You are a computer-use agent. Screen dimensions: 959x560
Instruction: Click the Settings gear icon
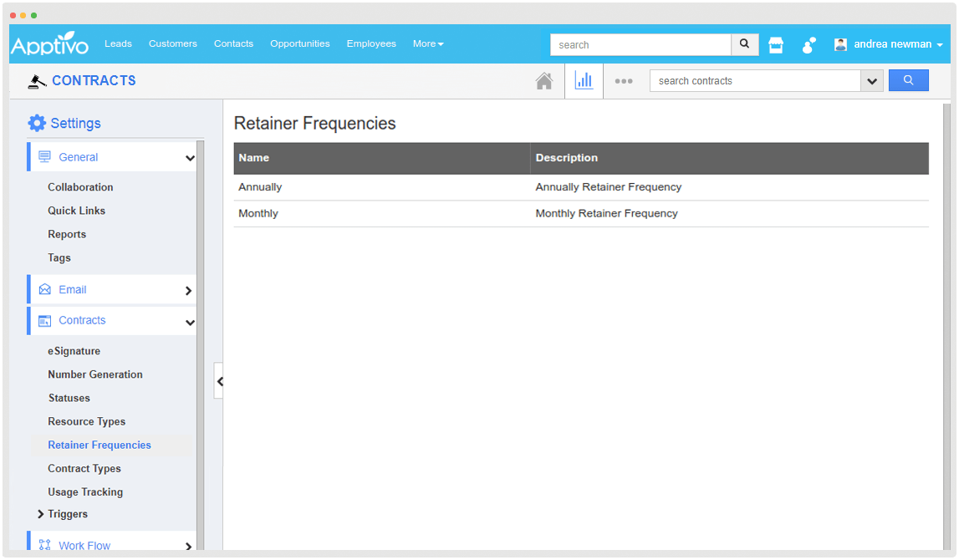[37, 123]
